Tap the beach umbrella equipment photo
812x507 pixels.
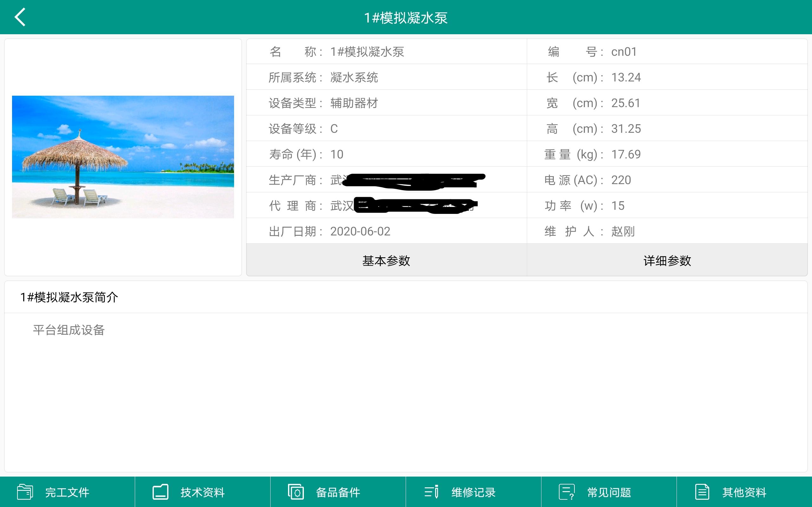[x=123, y=157]
